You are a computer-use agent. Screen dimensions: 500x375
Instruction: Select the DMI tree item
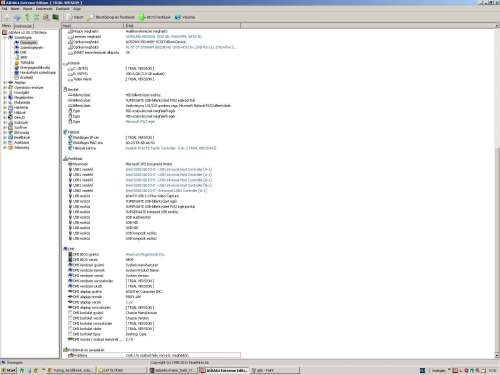click(x=23, y=52)
